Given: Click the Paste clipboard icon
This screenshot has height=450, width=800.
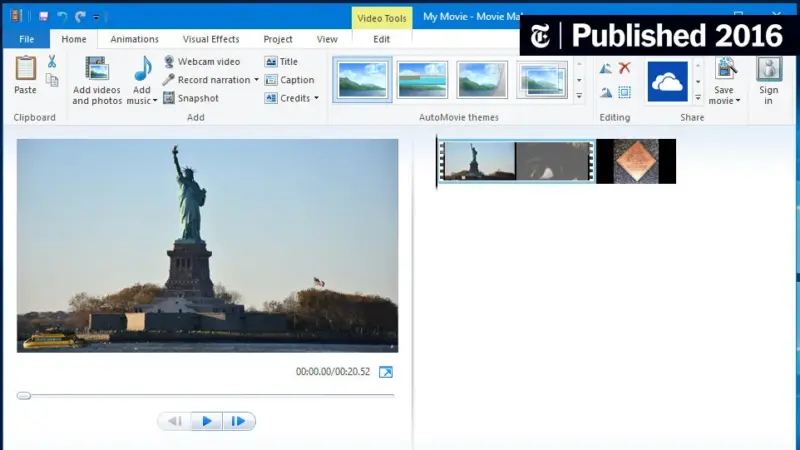Looking at the screenshot, I should [x=25, y=69].
